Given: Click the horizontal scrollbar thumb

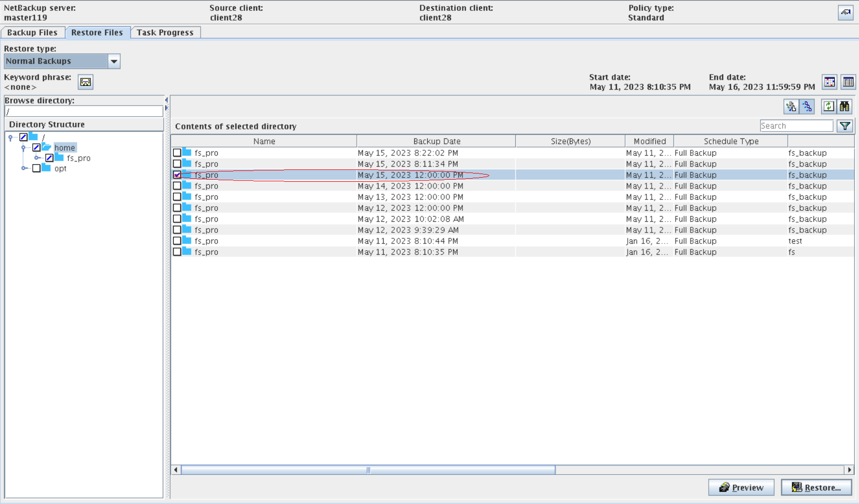Looking at the screenshot, I should [368, 470].
